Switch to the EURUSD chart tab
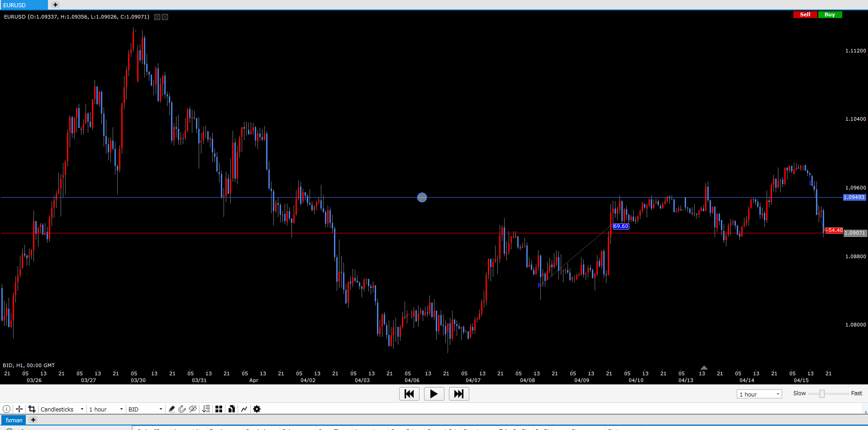Screen dimensions: 868x430 [x=23, y=5]
